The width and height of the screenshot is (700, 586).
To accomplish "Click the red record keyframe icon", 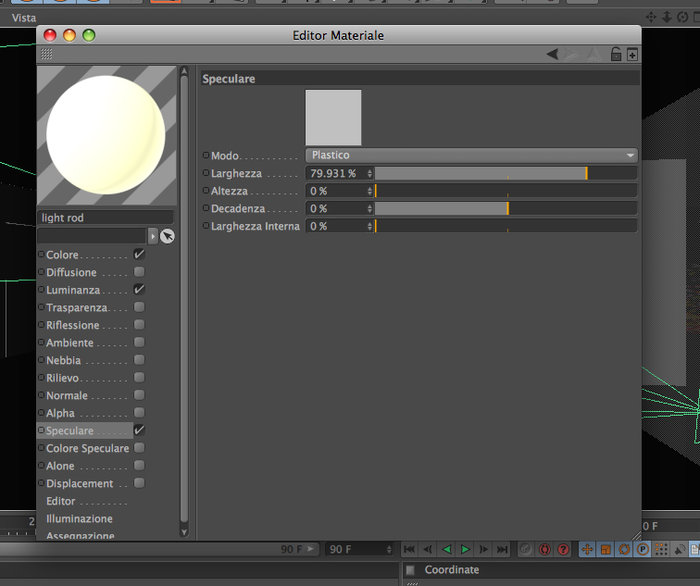I will (544, 549).
